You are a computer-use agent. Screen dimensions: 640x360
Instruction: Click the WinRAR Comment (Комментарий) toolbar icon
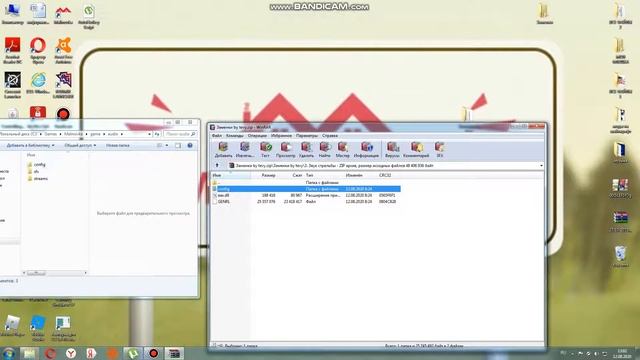pyautogui.click(x=416, y=149)
